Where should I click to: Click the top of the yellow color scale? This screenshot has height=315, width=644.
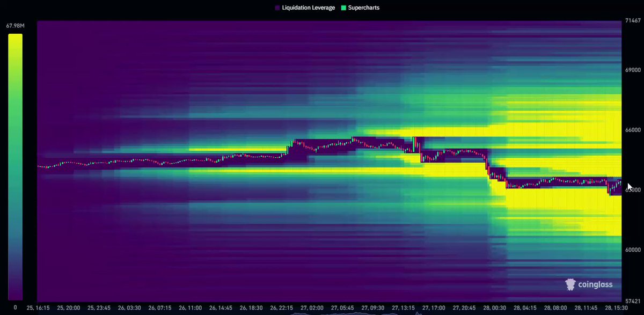tap(15, 38)
